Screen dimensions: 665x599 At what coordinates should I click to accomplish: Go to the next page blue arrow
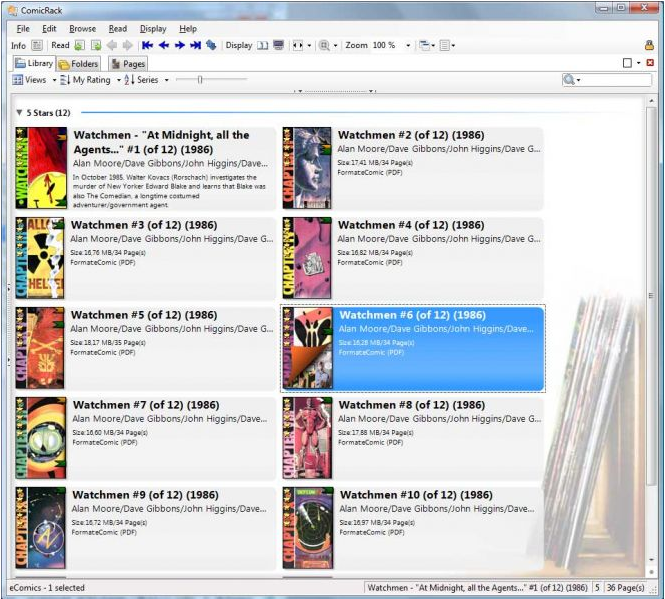[x=180, y=45]
